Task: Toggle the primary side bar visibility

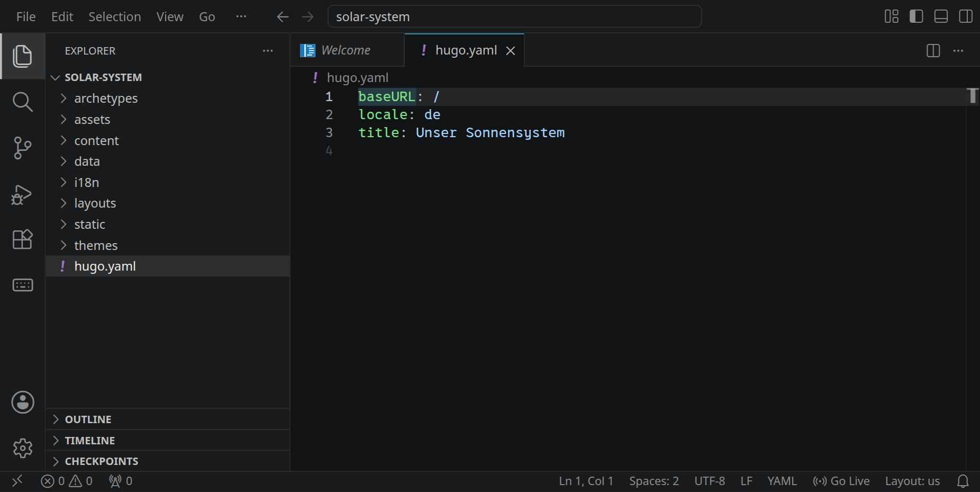Action: pos(917,16)
